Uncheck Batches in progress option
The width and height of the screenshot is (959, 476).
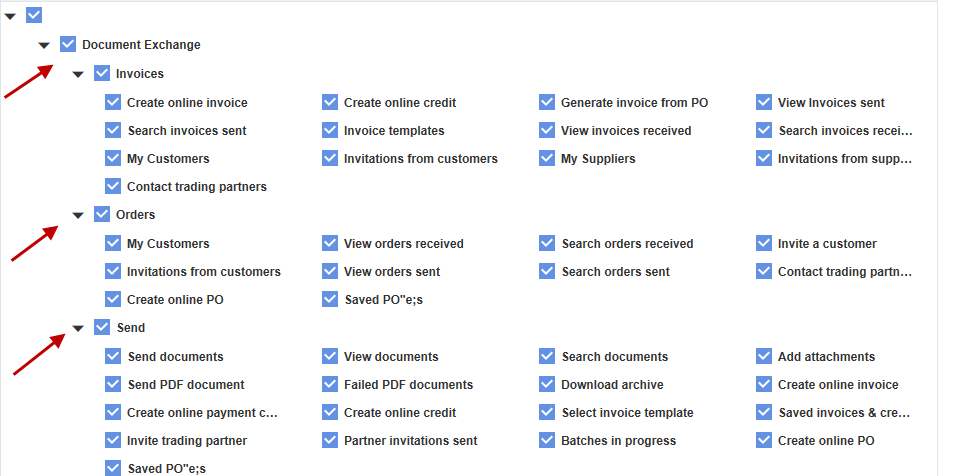pyautogui.click(x=547, y=441)
